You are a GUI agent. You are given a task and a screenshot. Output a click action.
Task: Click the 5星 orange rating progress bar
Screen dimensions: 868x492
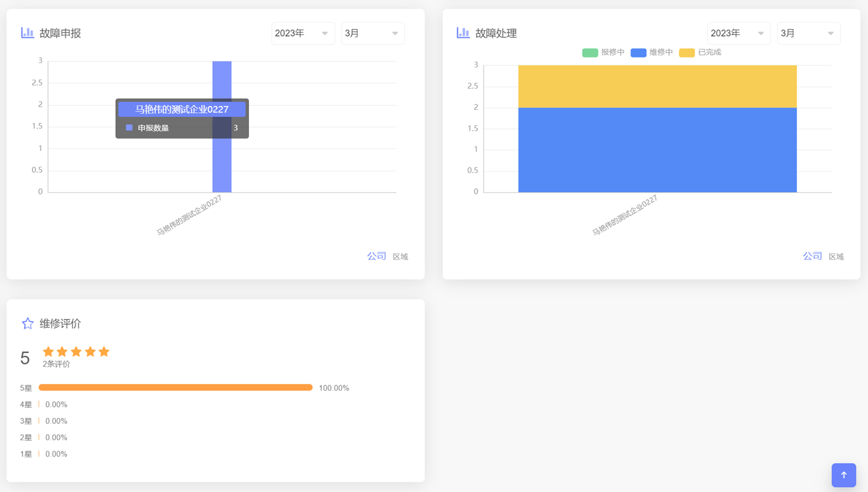tap(175, 388)
